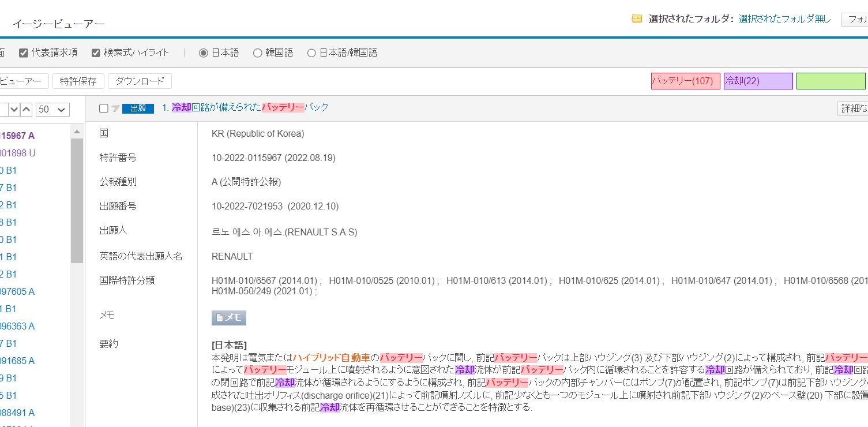Click the pin flag icon beside 出願
This screenshot has height=427, width=868.
[115, 108]
